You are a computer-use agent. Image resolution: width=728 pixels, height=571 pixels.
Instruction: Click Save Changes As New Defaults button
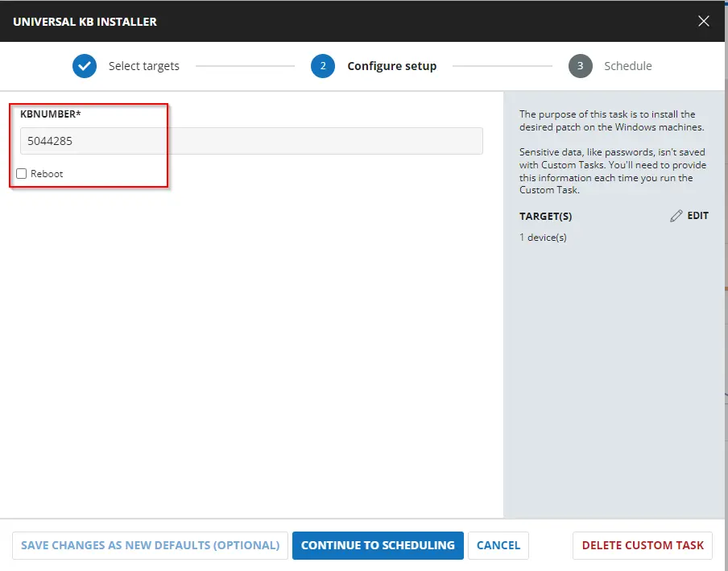[150, 545]
